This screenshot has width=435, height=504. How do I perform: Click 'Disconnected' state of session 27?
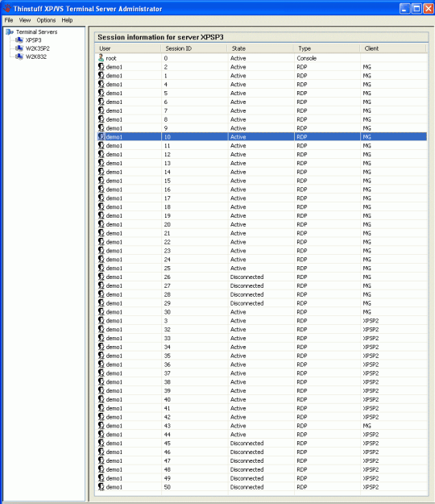click(246, 285)
